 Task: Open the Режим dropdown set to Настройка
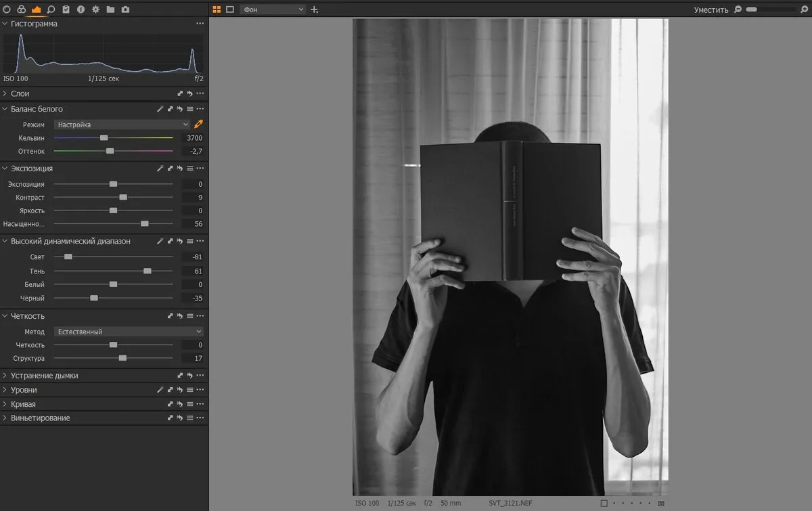[122, 125]
